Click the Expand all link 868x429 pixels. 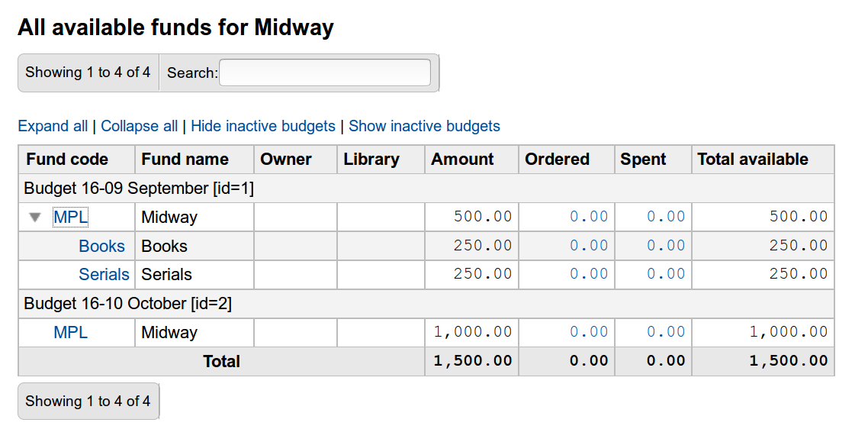[53, 126]
